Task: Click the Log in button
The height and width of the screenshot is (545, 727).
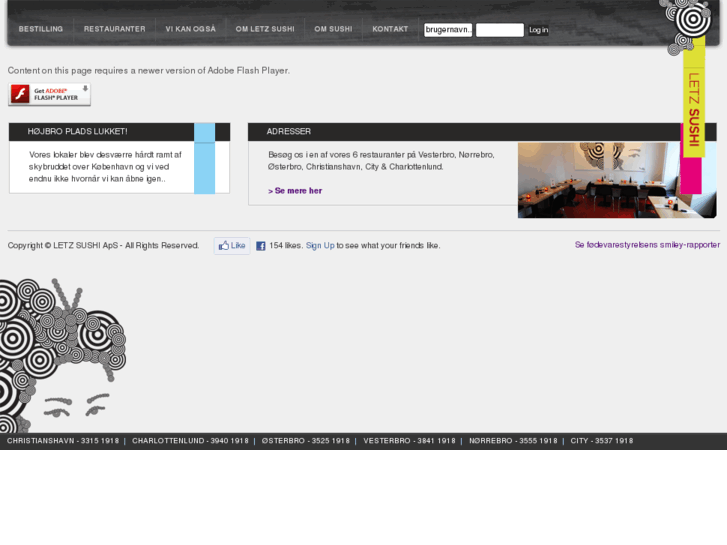Action: pyautogui.click(x=538, y=30)
